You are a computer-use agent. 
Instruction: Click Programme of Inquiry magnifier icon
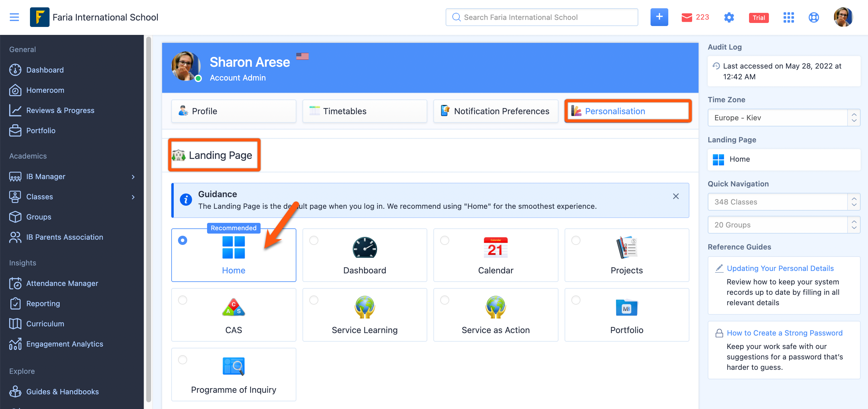point(233,366)
